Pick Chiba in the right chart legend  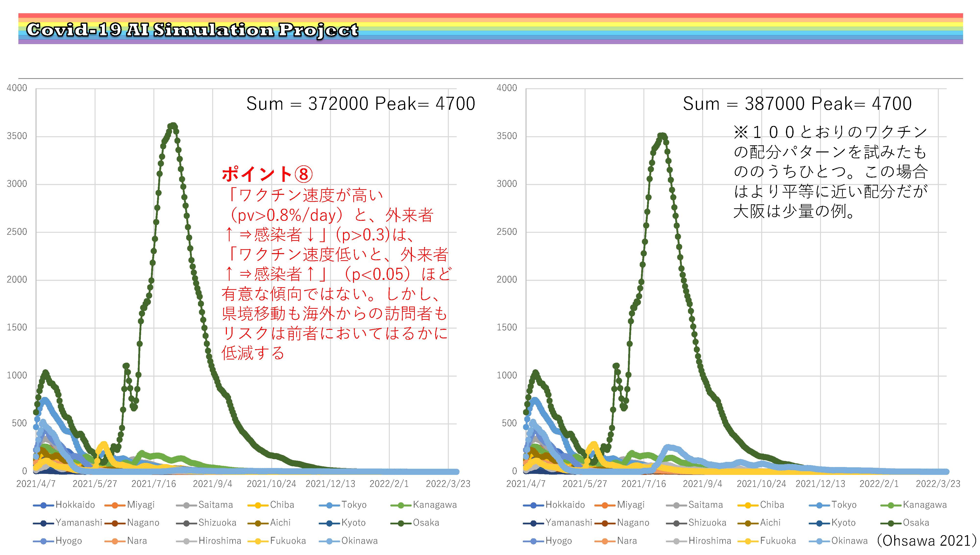[761, 505]
